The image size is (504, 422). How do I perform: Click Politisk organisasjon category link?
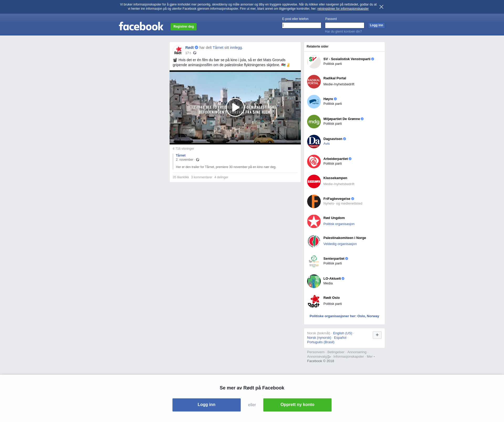tap(339, 224)
